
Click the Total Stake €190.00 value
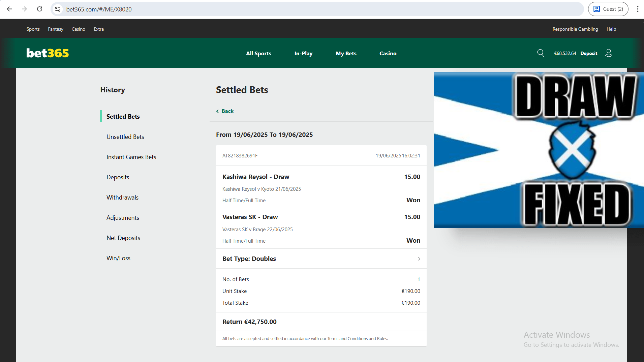click(x=410, y=303)
